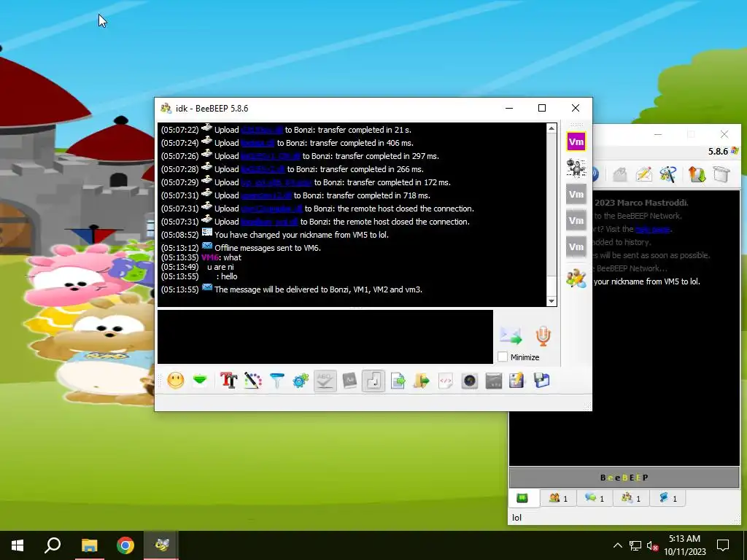Change the chat font with TT icon
The height and width of the screenshot is (560, 747).
[228, 381]
